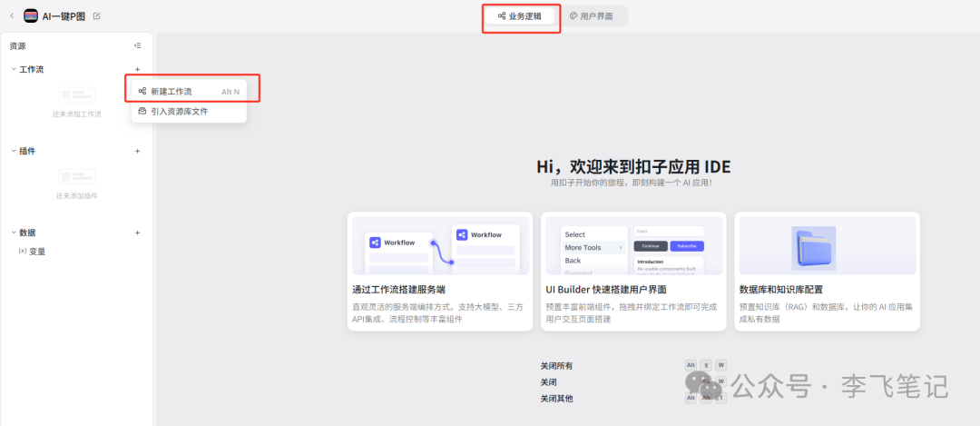Switch to the 用户界面 tab

click(x=592, y=16)
